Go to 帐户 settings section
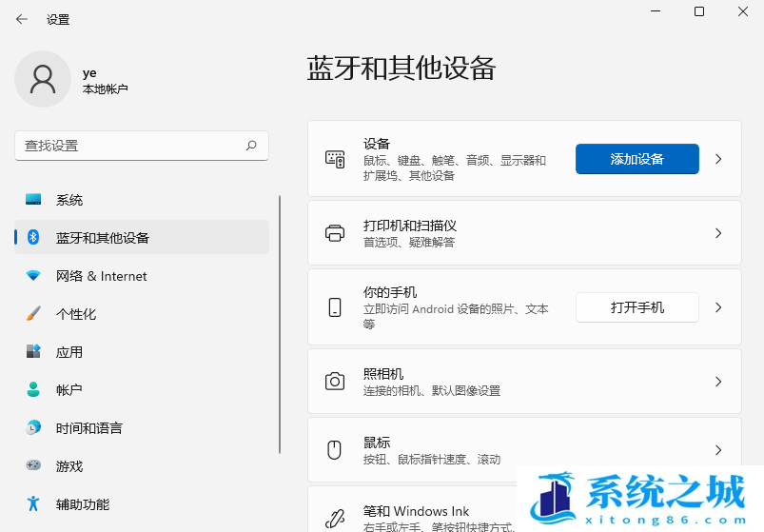Image resolution: width=764 pixels, height=532 pixels. [69, 390]
